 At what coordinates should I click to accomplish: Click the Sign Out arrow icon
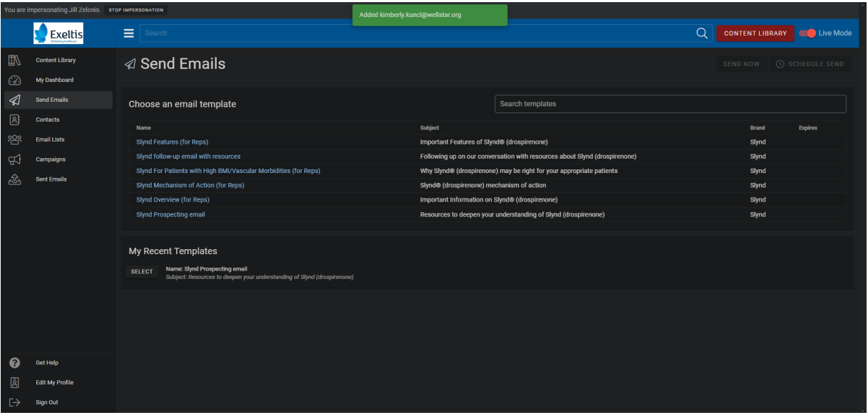coord(14,402)
